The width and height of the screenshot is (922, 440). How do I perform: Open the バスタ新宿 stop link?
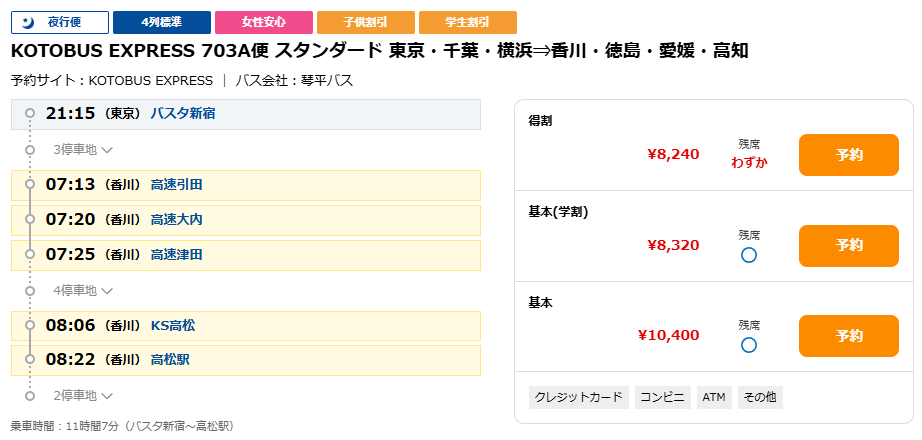[182, 114]
